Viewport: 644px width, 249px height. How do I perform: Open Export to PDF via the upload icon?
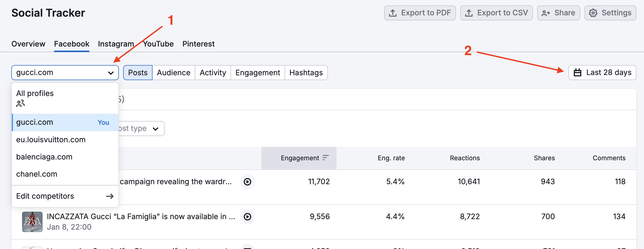[393, 12]
